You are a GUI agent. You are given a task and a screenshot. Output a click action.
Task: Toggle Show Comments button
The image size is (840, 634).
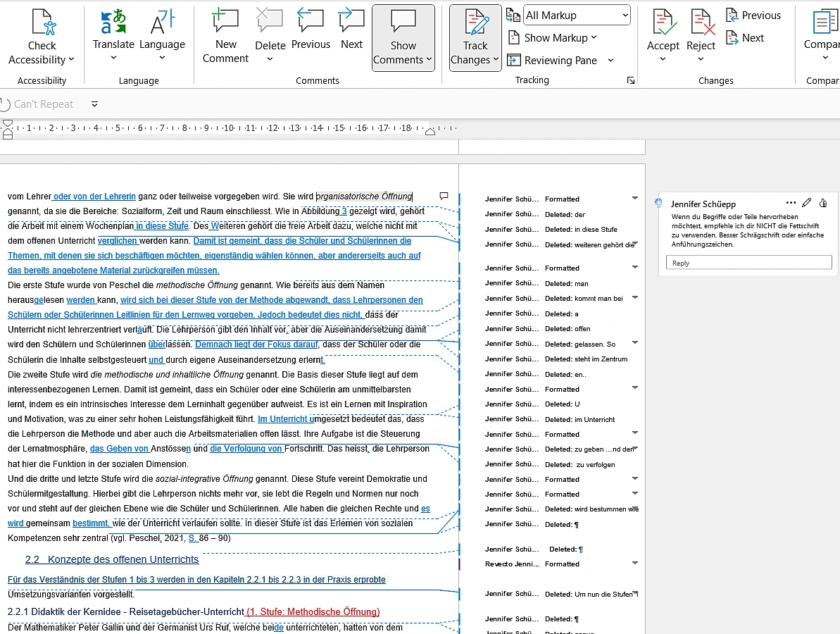[403, 37]
